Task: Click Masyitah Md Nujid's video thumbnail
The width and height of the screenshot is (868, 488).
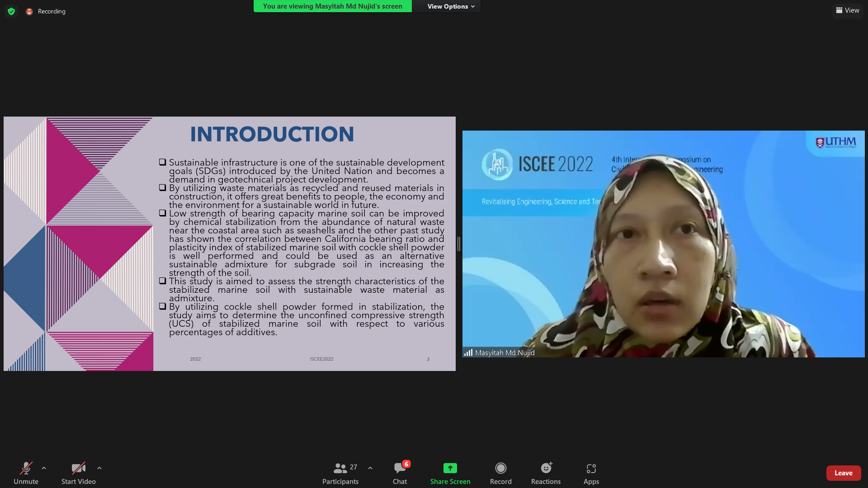Action: click(663, 244)
